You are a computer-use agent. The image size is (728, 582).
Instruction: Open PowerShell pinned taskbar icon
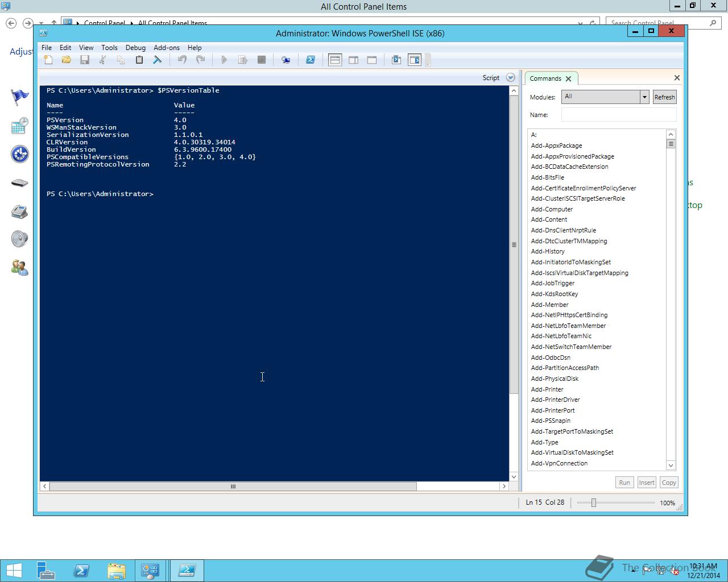click(81, 571)
